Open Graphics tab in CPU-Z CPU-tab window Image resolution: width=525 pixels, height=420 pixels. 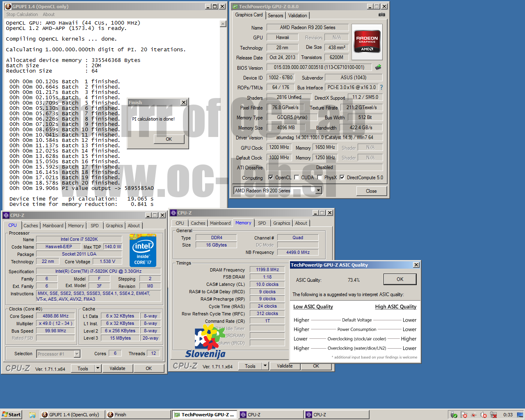[114, 226]
